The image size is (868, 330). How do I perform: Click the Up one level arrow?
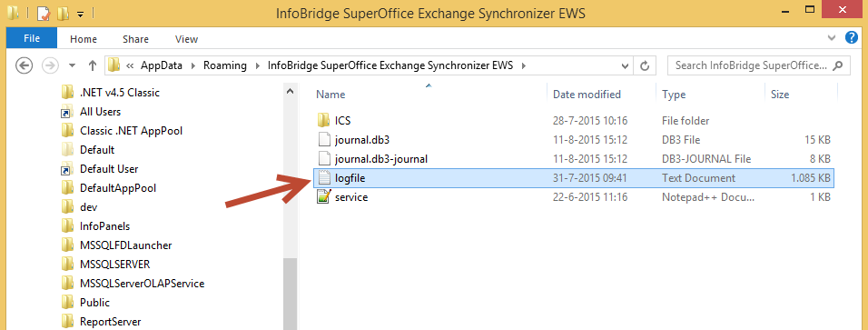coord(93,65)
